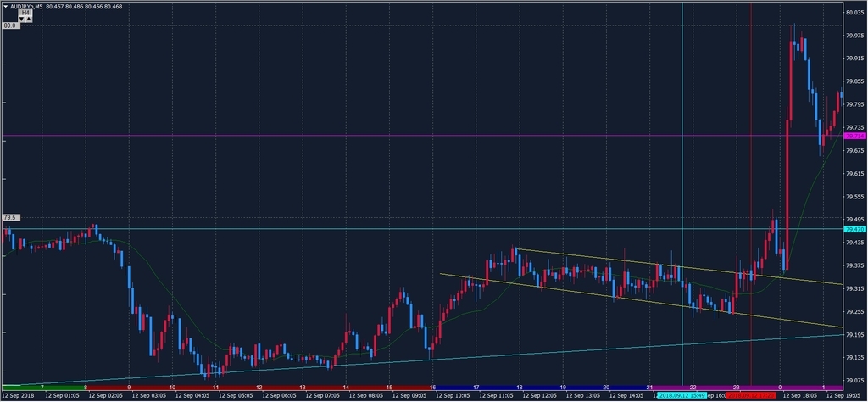Image resolution: width=868 pixels, height=402 pixels.
Task: Click hour marker 23 on the purple session bar
Action: click(x=736, y=387)
